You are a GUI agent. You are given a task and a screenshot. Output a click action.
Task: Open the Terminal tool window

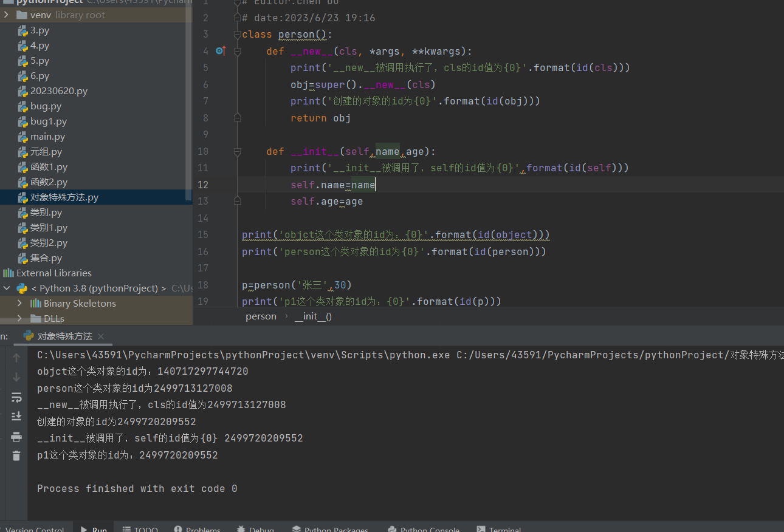499,530
